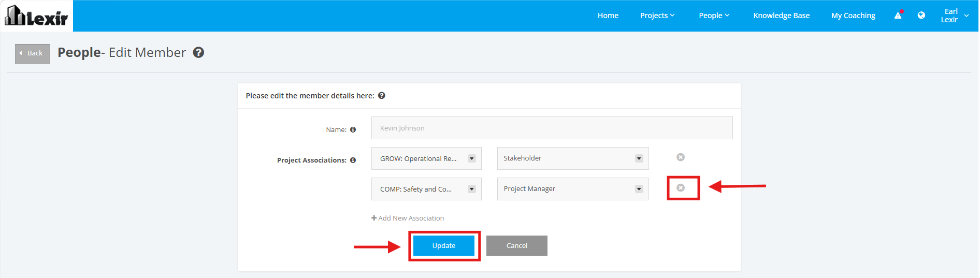Open My Coaching page
The width and height of the screenshot is (980, 278).
click(x=854, y=16)
